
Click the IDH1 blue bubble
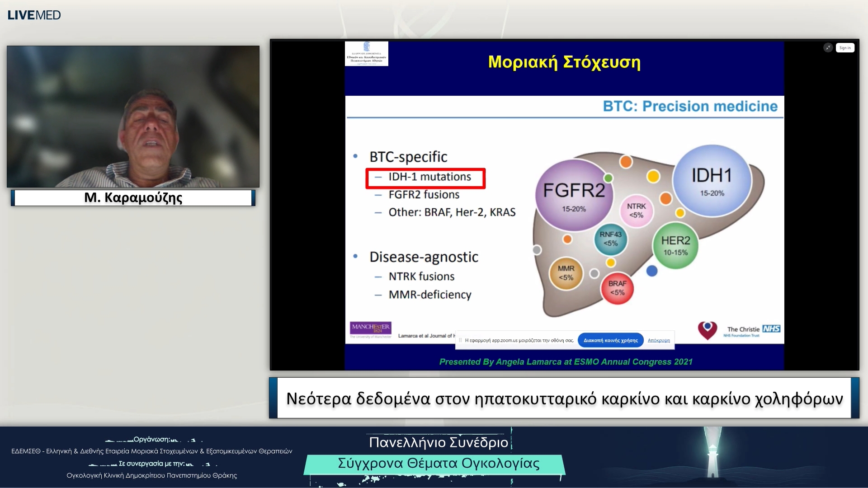click(712, 180)
